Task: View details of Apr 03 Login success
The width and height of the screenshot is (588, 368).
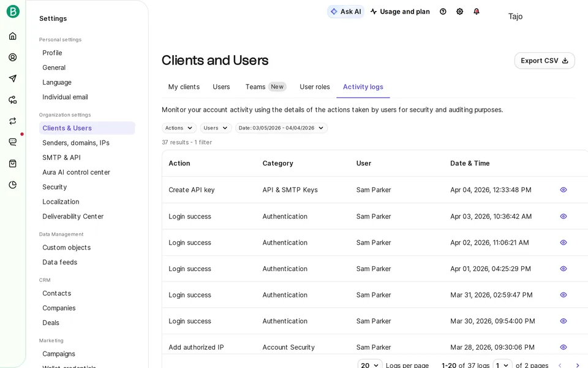Action: tap(563, 217)
